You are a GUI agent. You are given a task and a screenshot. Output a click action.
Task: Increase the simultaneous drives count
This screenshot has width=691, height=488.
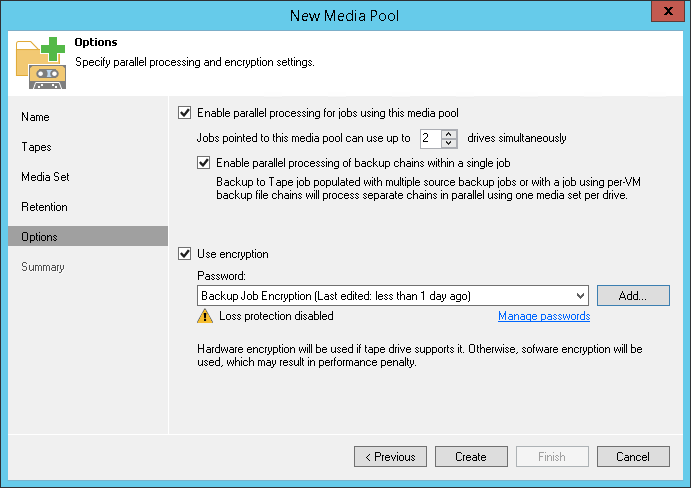click(x=449, y=133)
